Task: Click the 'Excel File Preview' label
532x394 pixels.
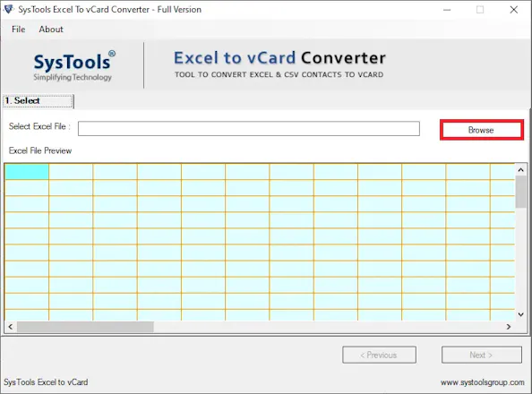Action: pos(40,150)
